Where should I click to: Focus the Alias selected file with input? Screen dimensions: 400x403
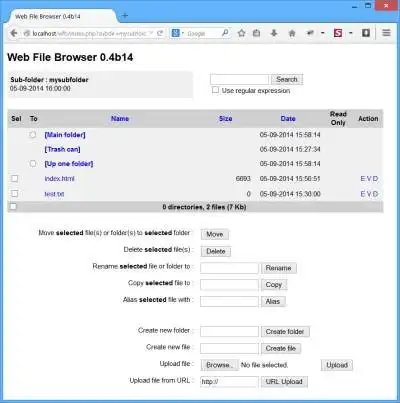(229, 301)
